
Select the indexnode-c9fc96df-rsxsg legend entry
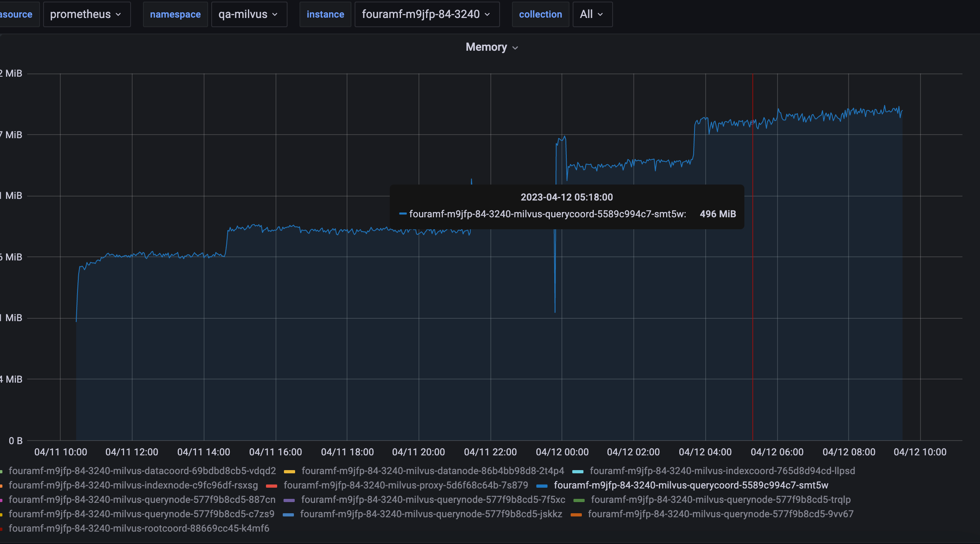pyautogui.click(x=133, y=485)
